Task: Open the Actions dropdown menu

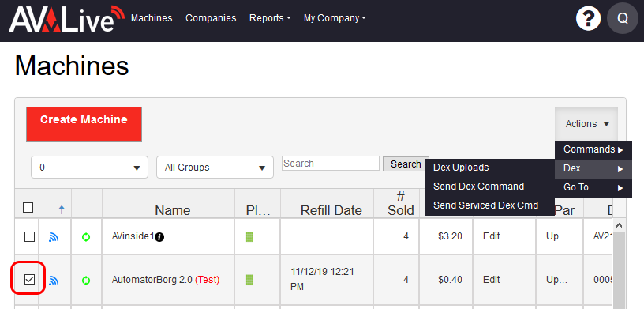Action: (x=587, y=124)
